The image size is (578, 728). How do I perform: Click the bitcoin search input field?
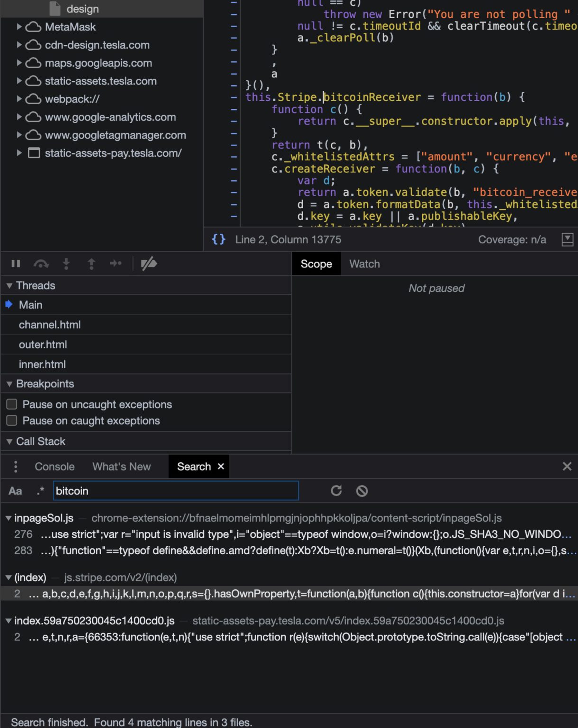175,491
